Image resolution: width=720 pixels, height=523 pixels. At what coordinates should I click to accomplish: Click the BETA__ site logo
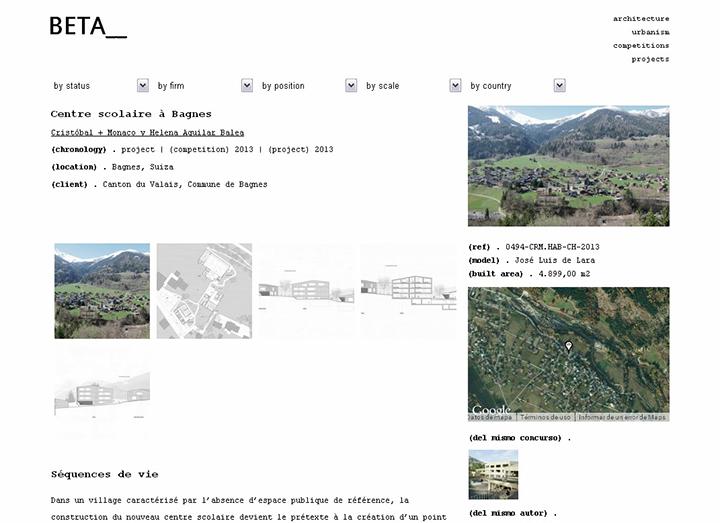tap(88, 27)
